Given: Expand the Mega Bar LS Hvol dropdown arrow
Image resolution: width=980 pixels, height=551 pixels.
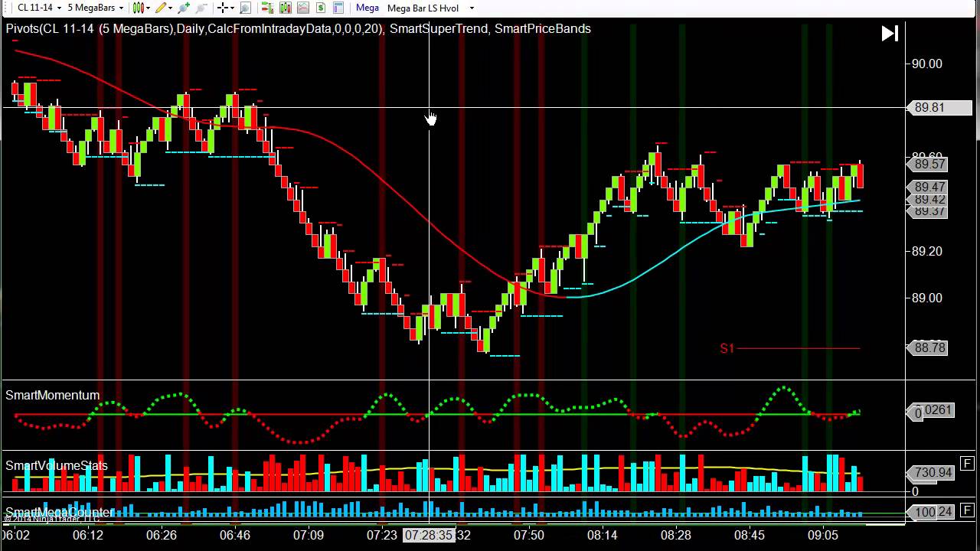Looking at the screenshot, I should click(x=472, y=8).
